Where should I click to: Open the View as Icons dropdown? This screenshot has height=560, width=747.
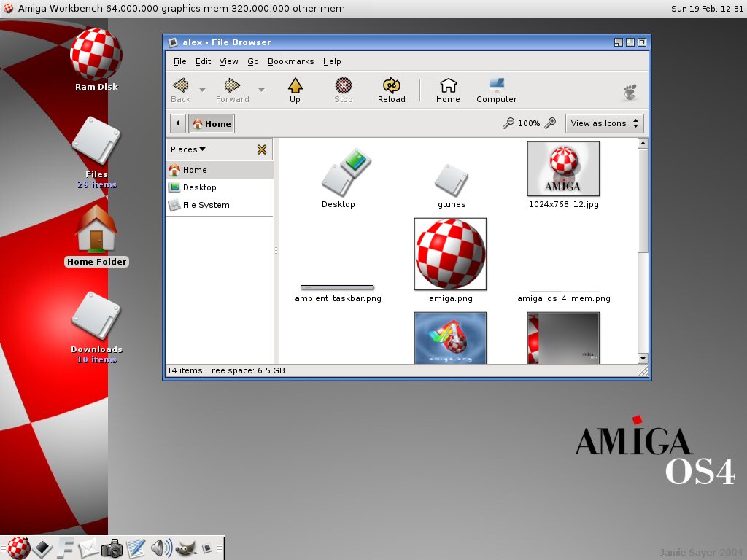[x=604, y=123]
